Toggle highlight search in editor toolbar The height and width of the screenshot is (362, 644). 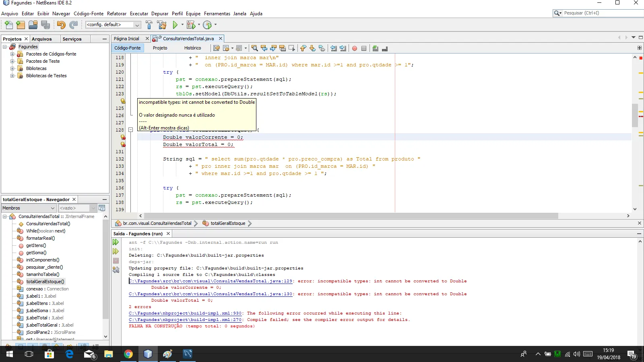tap(283, 48)
